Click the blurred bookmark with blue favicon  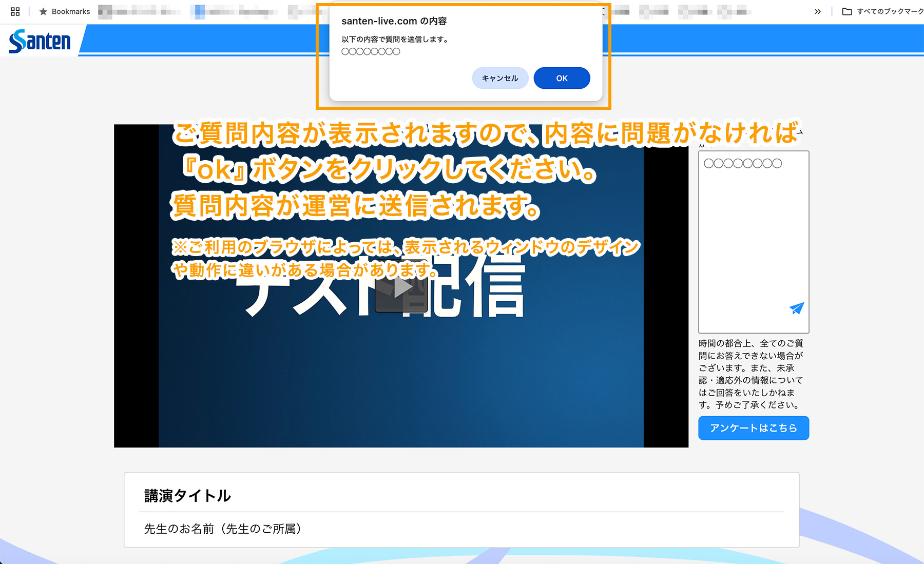234,11
